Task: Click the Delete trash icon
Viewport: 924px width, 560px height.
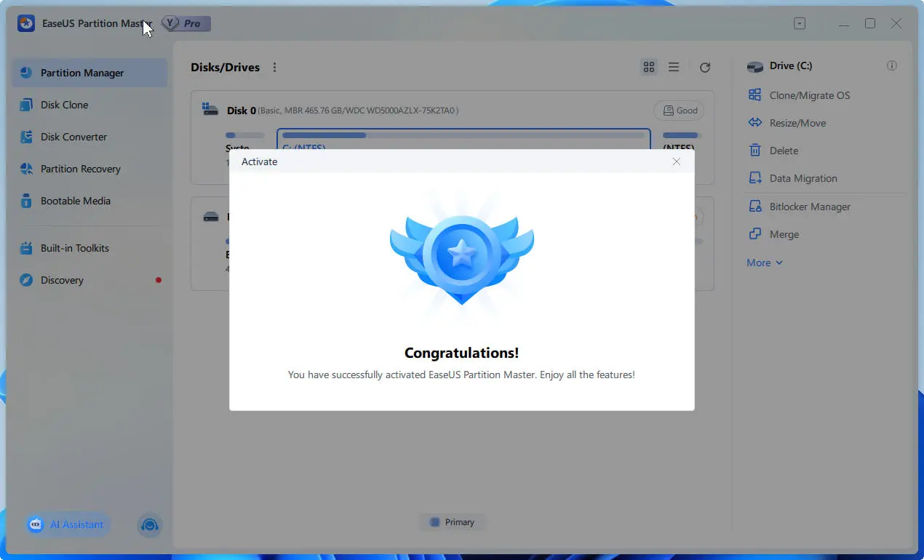Action: (x=755, y=151)
